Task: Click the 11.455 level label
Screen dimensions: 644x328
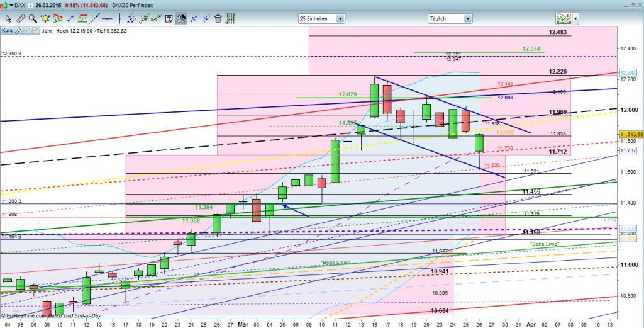Action: click(531, 191)
